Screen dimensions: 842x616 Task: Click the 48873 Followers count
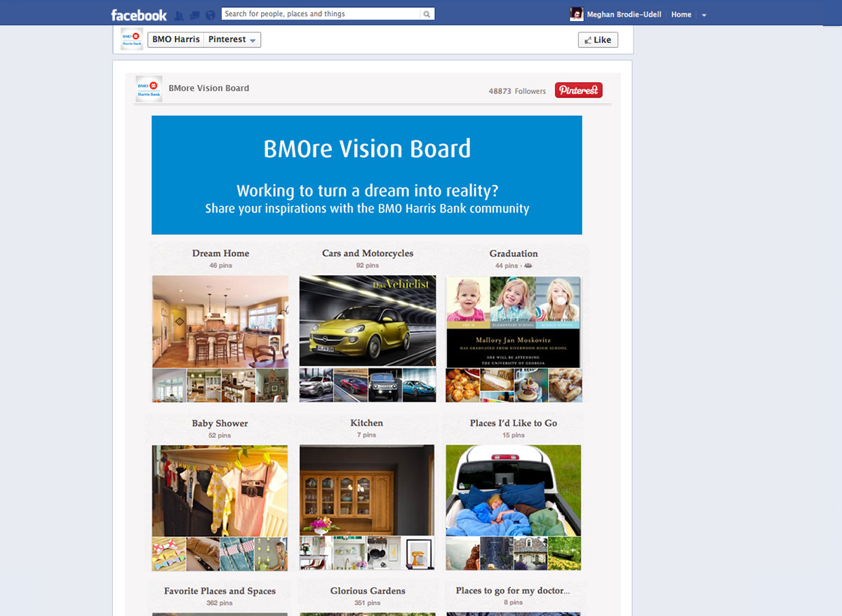pyautogui.click(x=517, y=91)
